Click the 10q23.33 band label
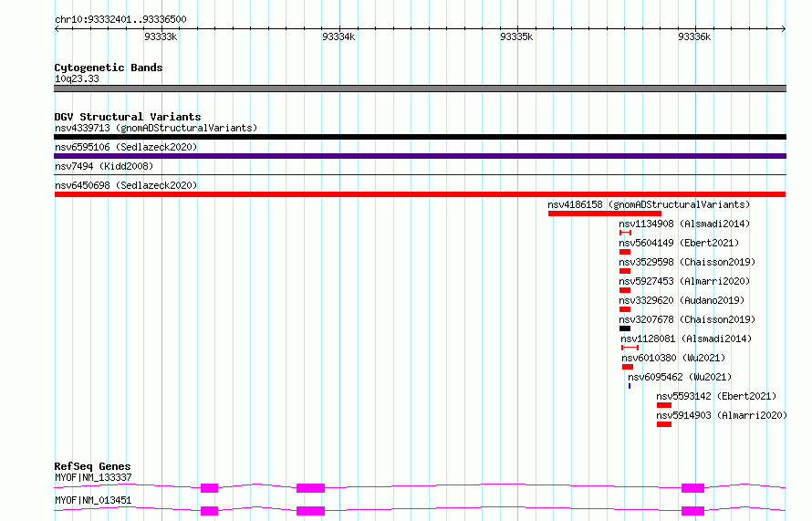The height and width of the screenshot is (521, 812). pos(77,78)
